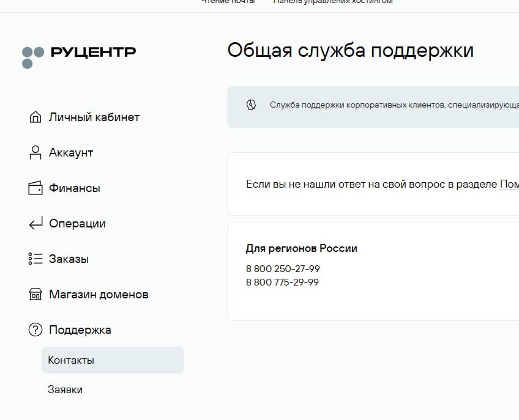This screenshot has height=420, width=519.
Task: Click the question mark icon beside Поддержка
Action: tap(35, 330)
